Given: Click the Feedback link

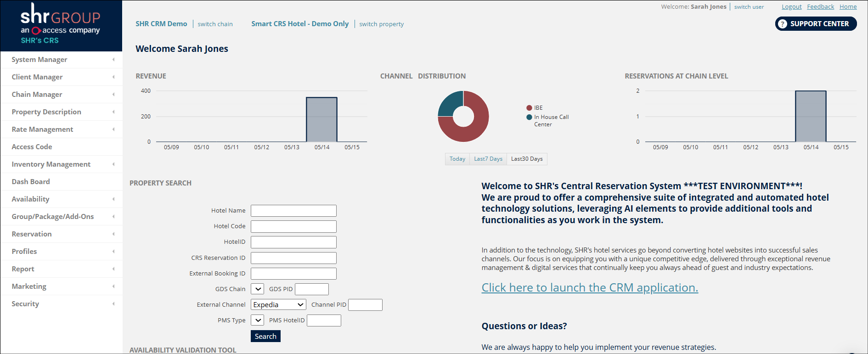Looking at the screenshot, I should [820, 7].
